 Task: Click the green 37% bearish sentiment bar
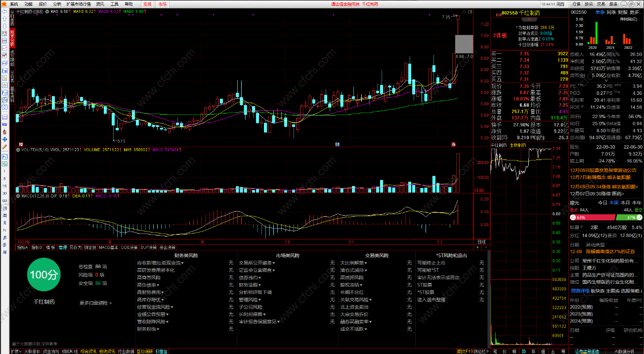pyautogui.click(x=629, y=217)
